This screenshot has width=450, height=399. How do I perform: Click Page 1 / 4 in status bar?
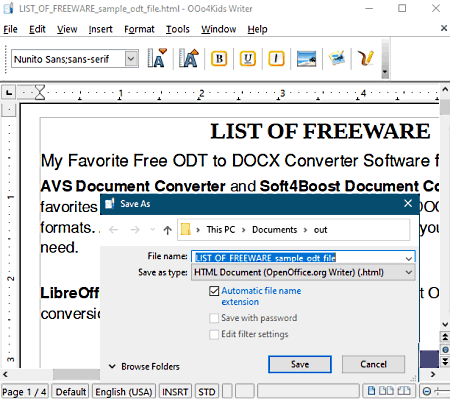click(x=24, y=392)
